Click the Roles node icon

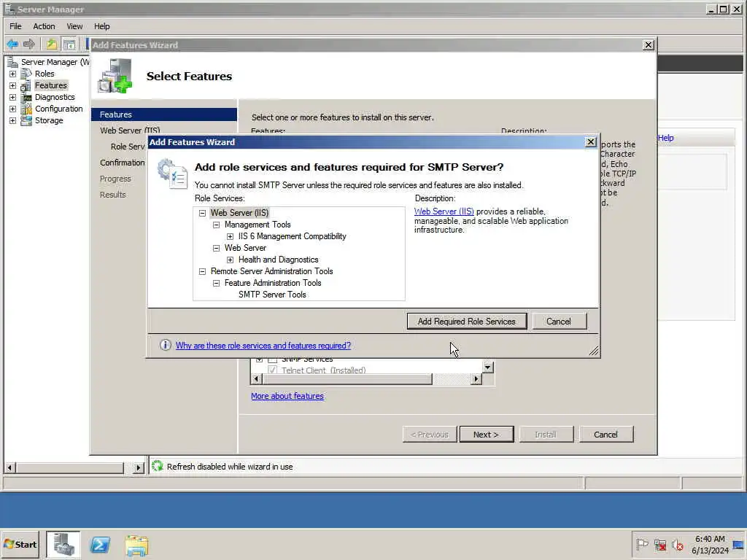pyautogui.click(x=27, y=74)
